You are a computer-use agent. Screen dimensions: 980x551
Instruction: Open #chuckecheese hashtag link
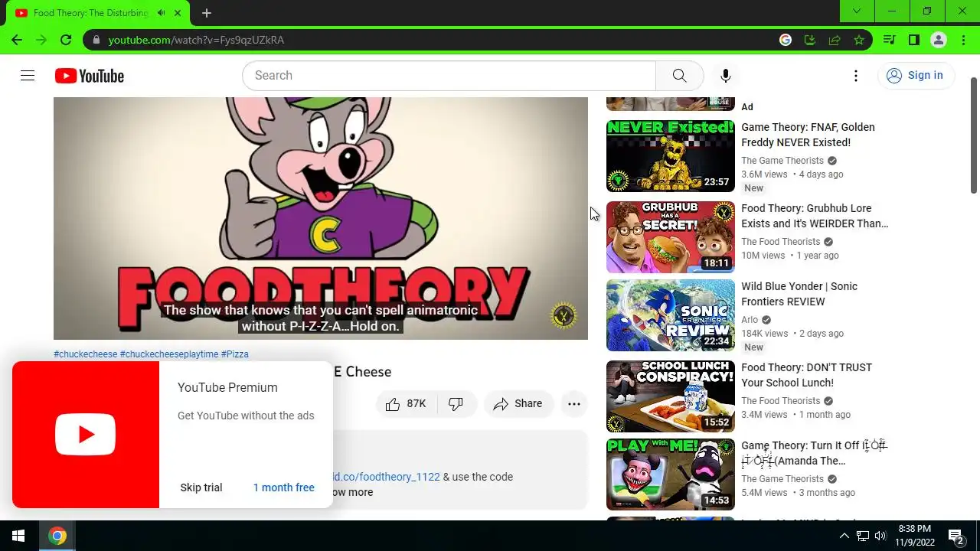[x=86, y=354]
